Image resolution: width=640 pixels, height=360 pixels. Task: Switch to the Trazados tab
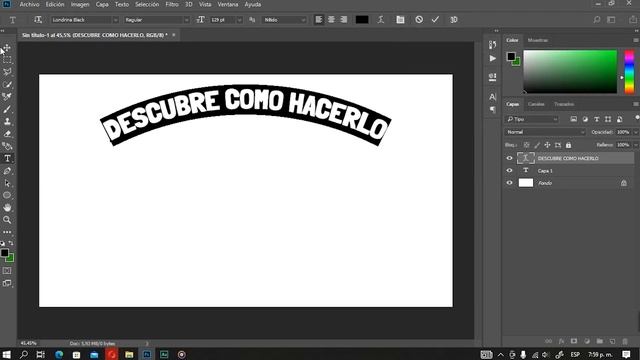pos(564,104)
